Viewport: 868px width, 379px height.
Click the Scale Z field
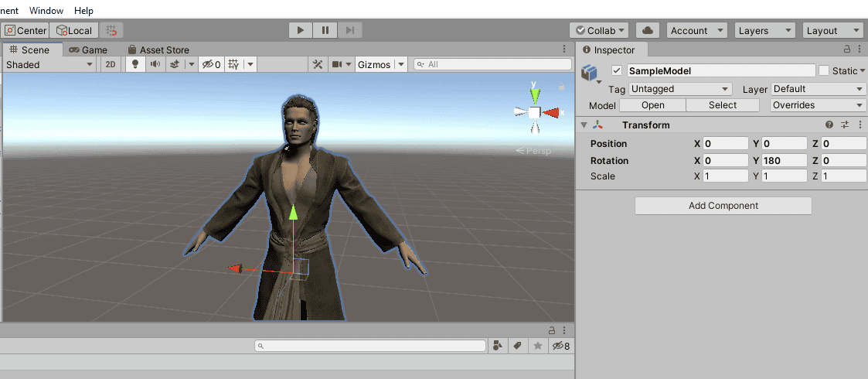point(843,176)
